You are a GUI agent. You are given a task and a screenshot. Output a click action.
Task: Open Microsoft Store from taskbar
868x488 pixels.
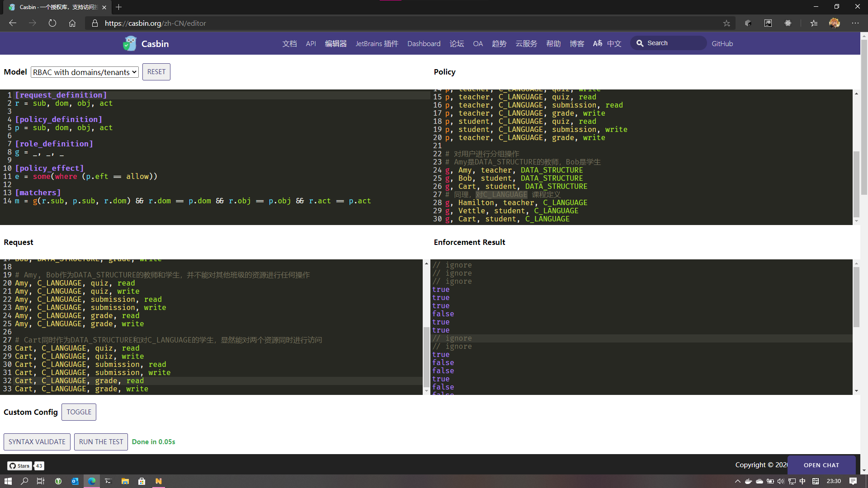tap(142, 481)
